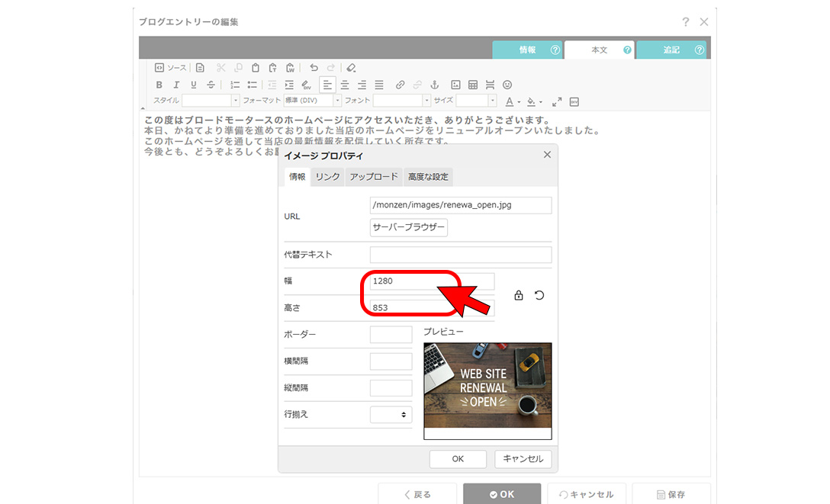The image size is (830, 504).
Task: Maximize the editor with the expand icon
Action: (557, 101)
